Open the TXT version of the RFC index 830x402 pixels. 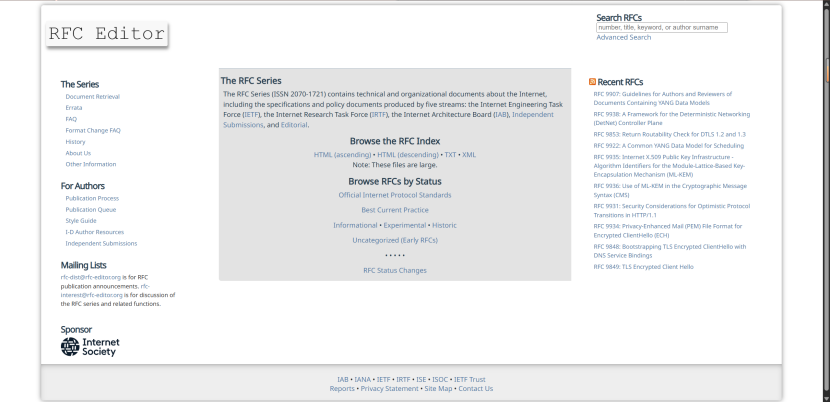[450, 155]
